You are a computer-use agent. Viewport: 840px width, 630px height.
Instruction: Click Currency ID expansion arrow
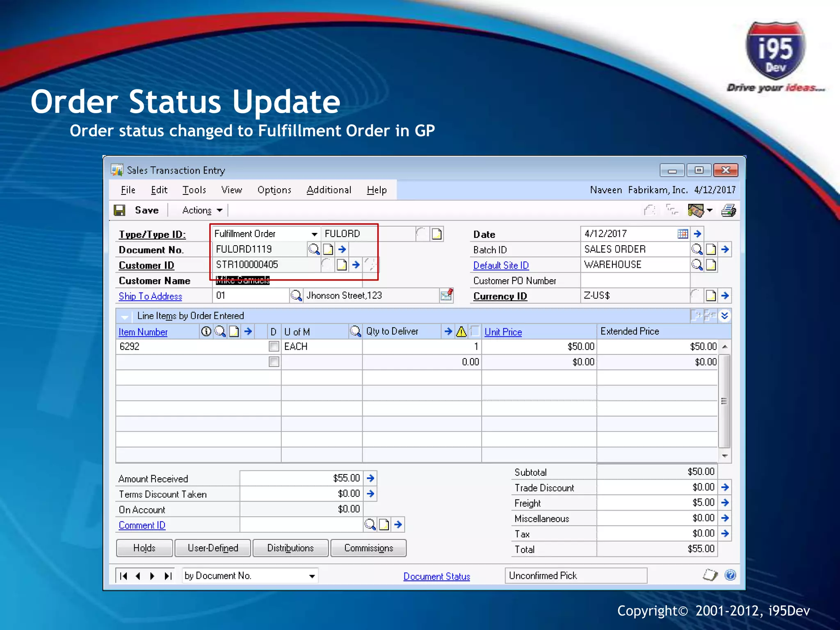pyautogui.click(x=725, y=295)
